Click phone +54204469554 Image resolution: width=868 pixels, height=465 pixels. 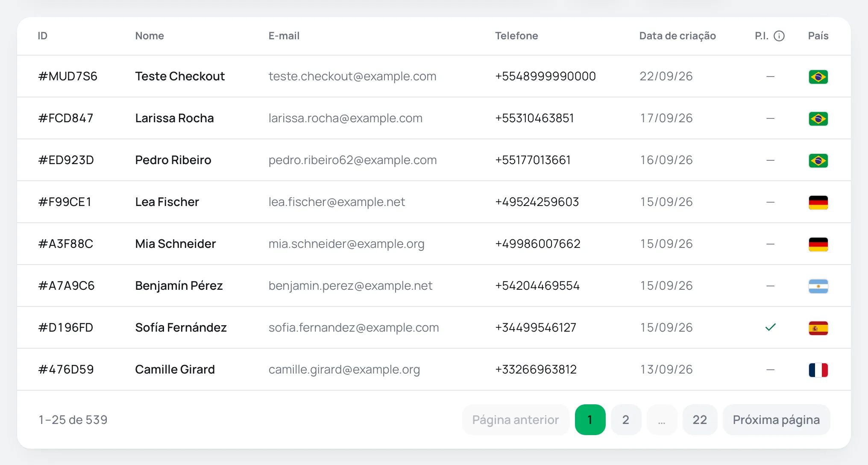point(537,285)
